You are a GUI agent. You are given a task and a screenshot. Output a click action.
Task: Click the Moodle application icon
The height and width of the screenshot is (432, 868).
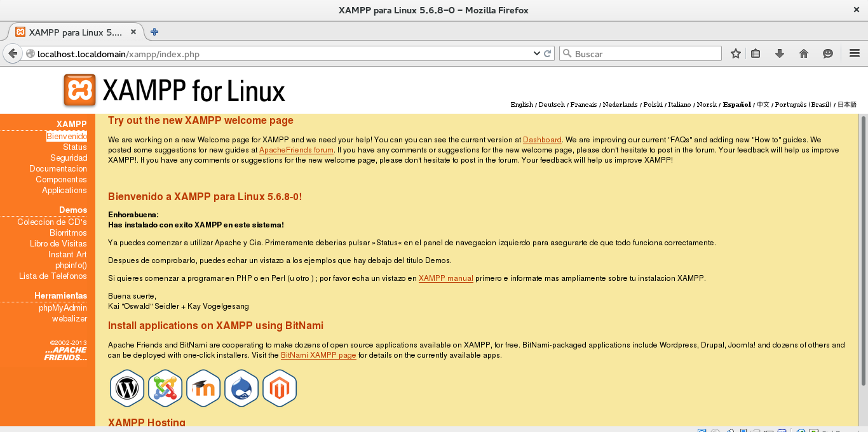203,388
